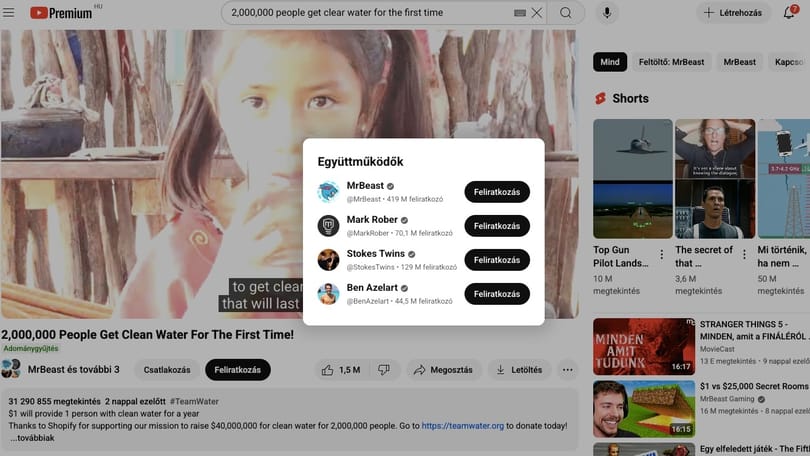Start voice search with microphone
This screenshot has height=456, width=810.
[x=607, y=13]
